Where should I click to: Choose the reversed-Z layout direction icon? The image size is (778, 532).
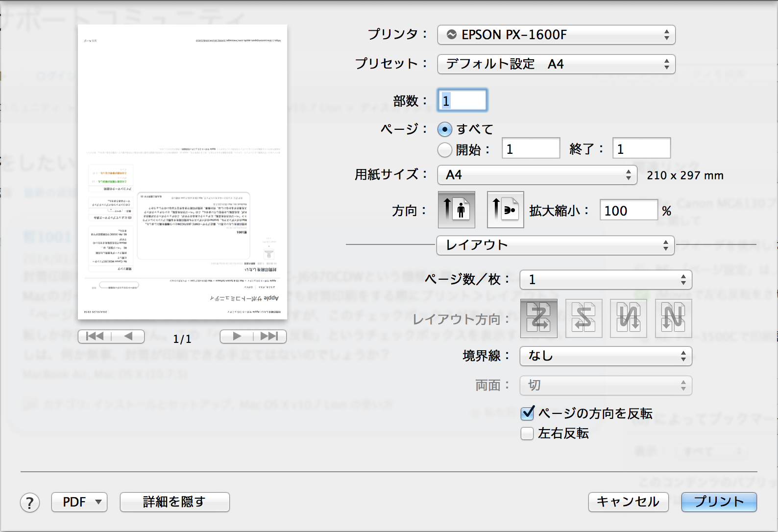[583, 318]
